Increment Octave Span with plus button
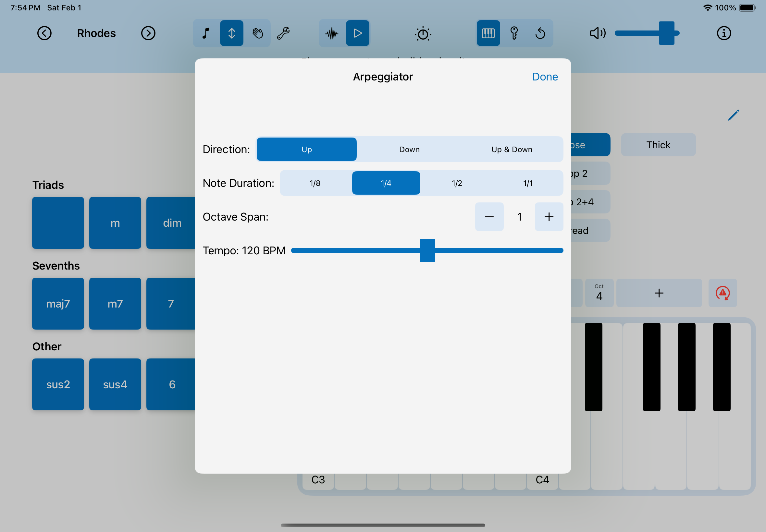The width and height of the screenshot is (766, 532). coord(548,216)
